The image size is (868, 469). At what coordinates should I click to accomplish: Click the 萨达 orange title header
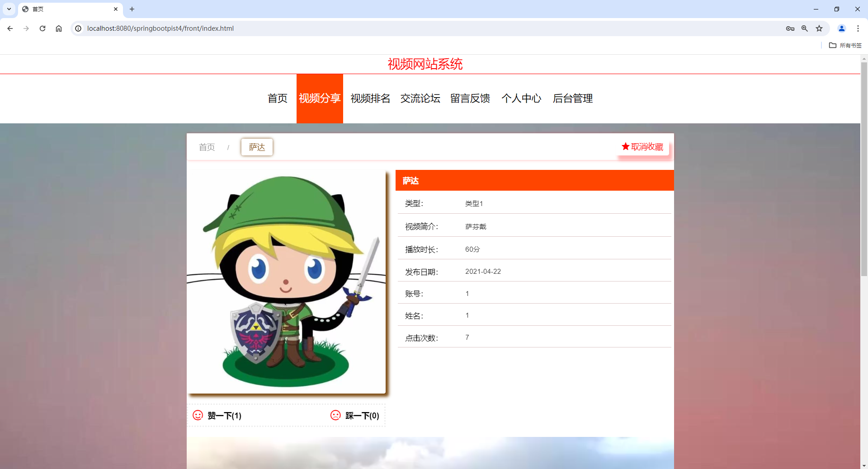(x=534, y=180)
